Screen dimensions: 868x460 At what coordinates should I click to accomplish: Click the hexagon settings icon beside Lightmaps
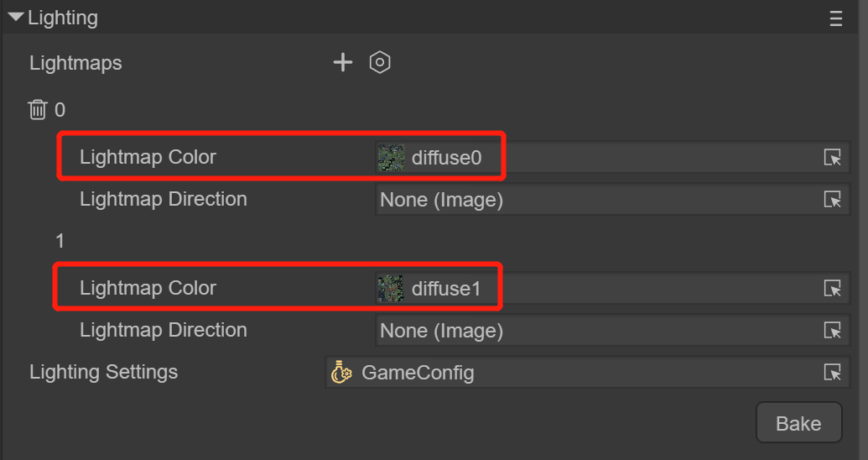pos(380,62)
